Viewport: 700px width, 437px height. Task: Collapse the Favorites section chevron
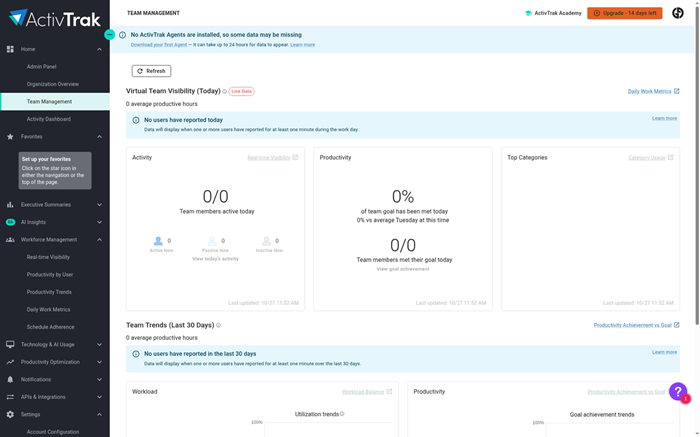(100, 137)
